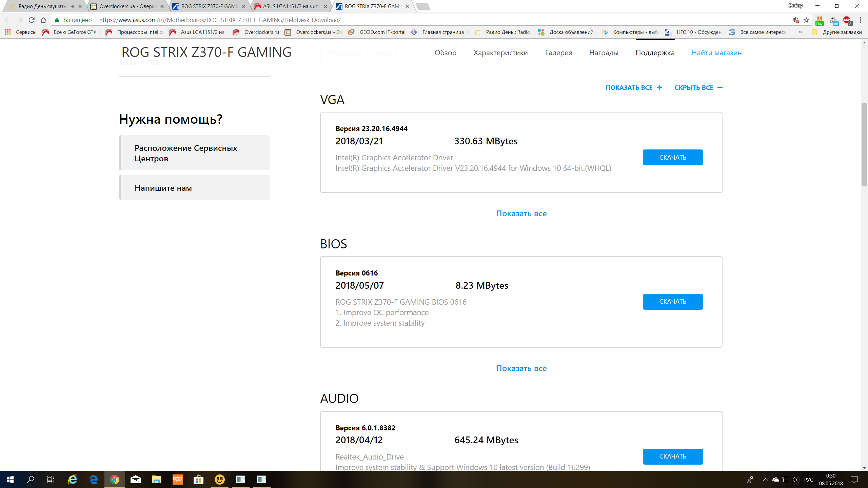Click the home icon in the toolbar
The height and width of the screenshot is (488, 868).
tap(43, 20)
